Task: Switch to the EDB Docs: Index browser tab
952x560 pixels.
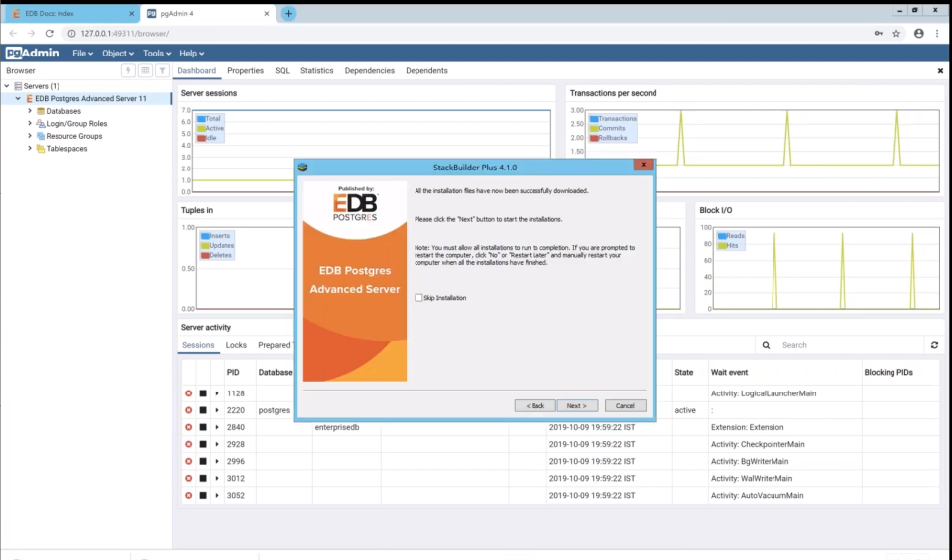Action: pyautogui.click(x=69, y=13)
